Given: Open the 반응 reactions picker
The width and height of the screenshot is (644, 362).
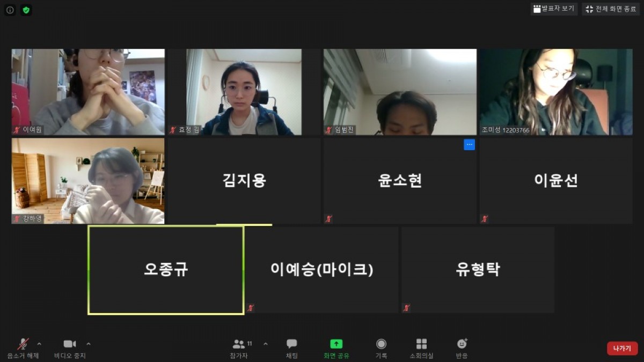Looking at the screenshot, I should (462, 348).
